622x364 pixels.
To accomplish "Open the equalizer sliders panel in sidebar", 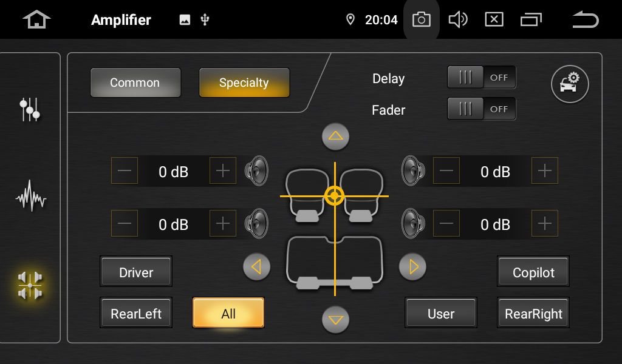I will click(30, 109).
